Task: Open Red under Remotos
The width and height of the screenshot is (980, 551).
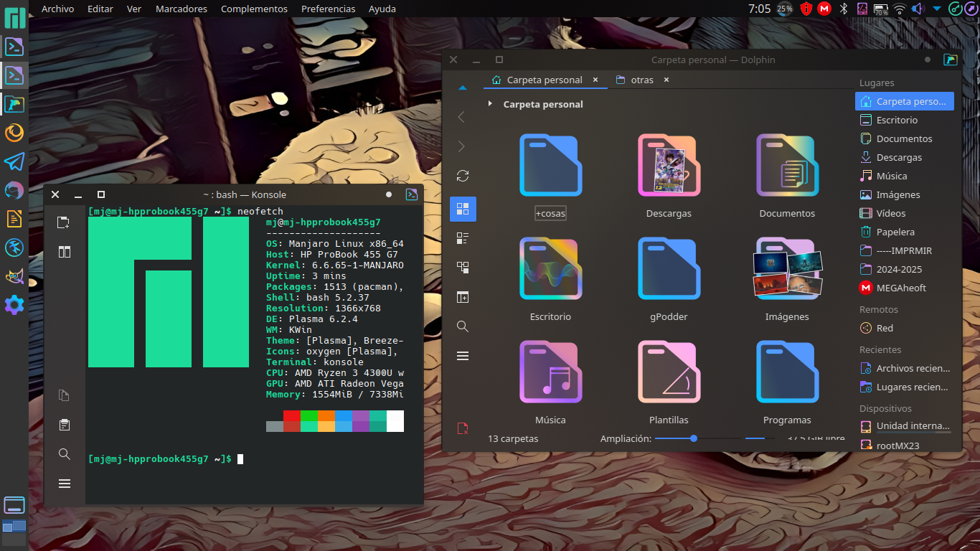Action: [905, 328]
